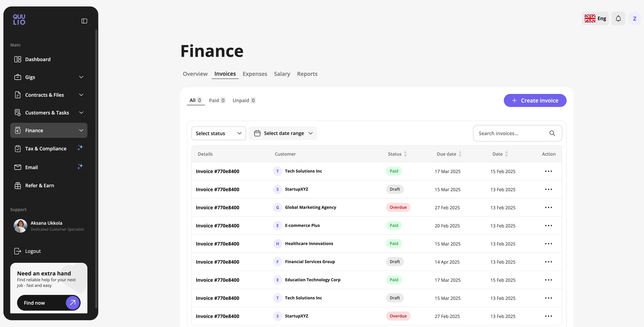Open actions menu for E-commerce Plus invoice

[548, 226]
